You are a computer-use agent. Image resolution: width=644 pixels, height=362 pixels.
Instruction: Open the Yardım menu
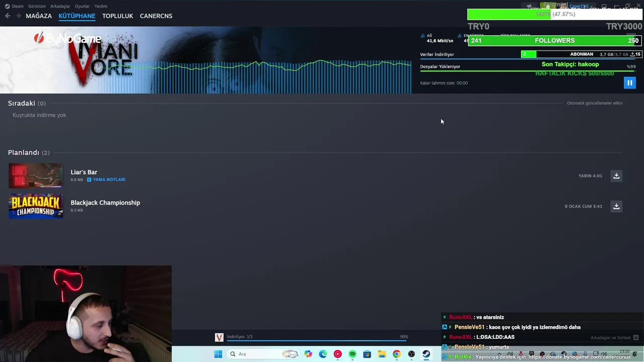click(x=101, y=6)
